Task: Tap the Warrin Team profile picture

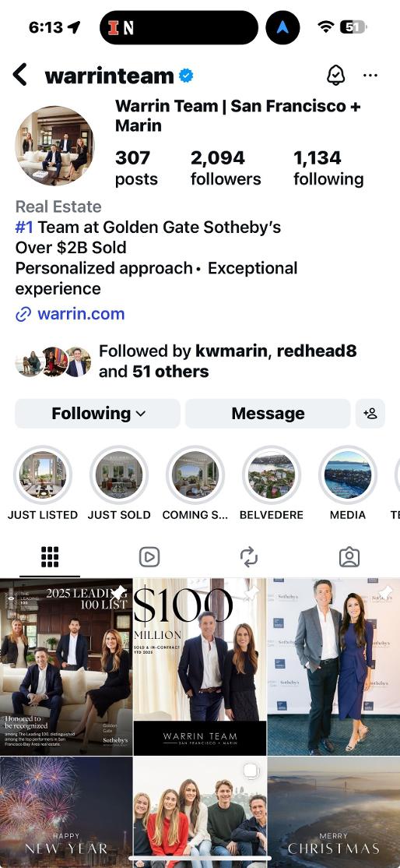Action: tap(54, 146)
